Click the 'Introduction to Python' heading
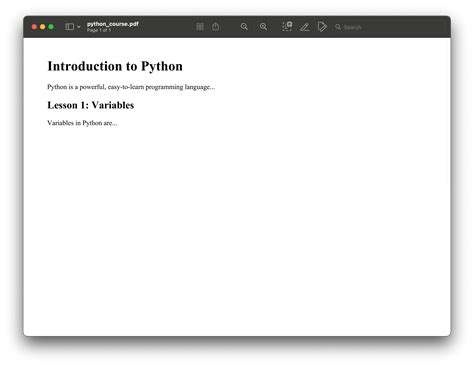The width and height of the screenshot is (474, 367). click(x=115, y=66)
